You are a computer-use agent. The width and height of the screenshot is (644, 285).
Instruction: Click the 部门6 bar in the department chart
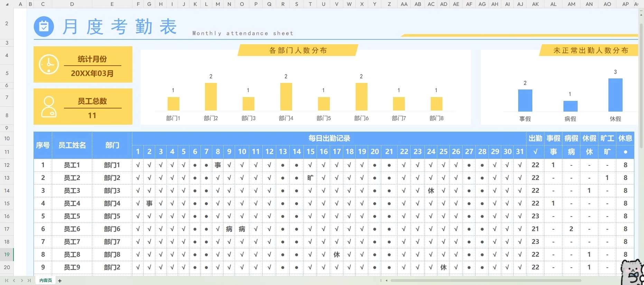click(x=361, y=97)
